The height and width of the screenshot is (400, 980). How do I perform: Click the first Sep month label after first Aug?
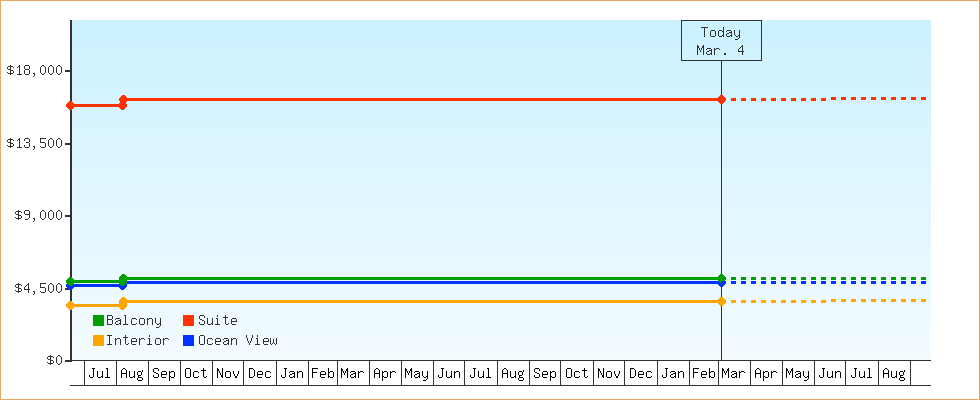coord(164,374)
